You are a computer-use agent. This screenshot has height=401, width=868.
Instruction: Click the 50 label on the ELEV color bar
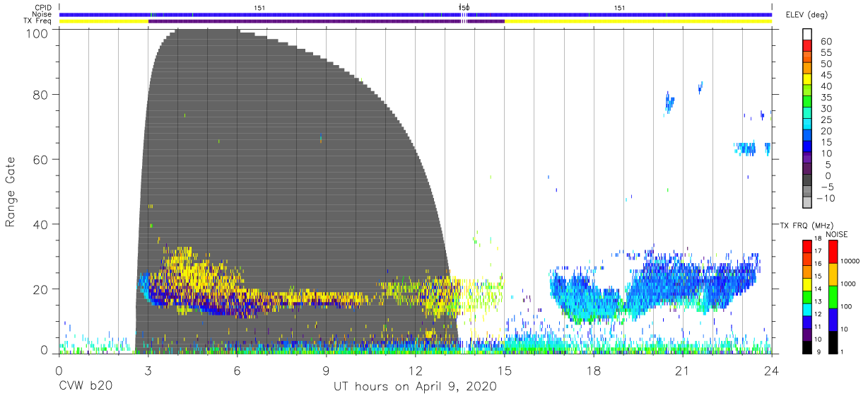[x=827, y=64]
